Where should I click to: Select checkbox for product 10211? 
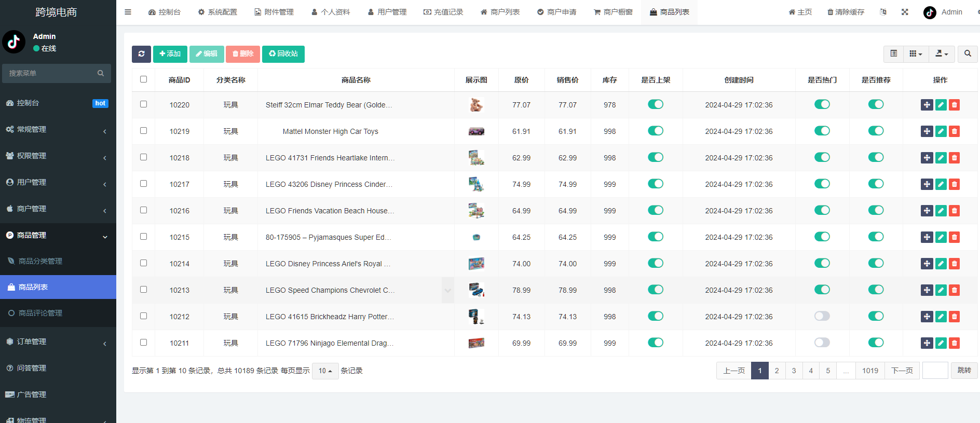(143, 343)
